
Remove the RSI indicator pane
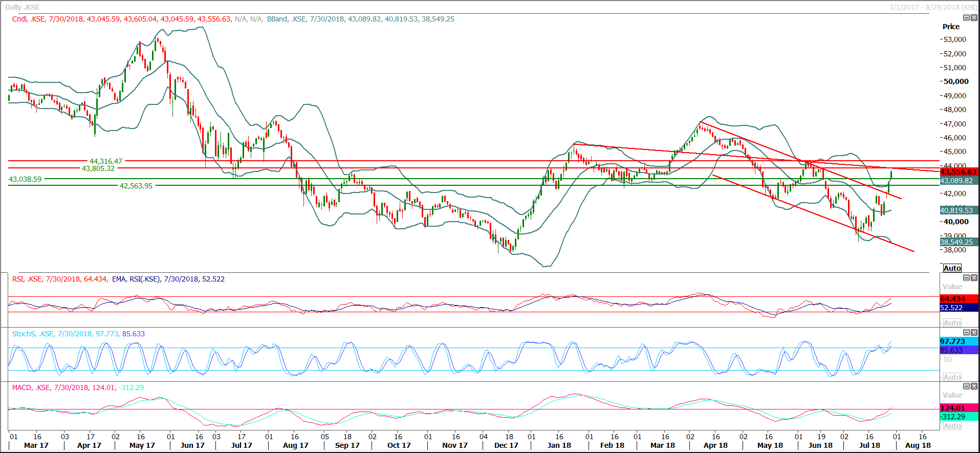(x=974, y=278)
